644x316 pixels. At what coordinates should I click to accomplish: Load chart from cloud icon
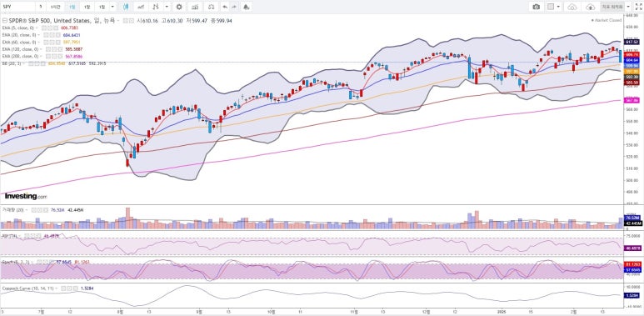[x=572, y=7]
